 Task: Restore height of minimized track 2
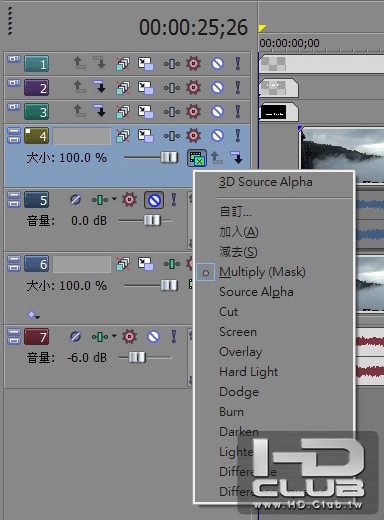coord(14,83)
